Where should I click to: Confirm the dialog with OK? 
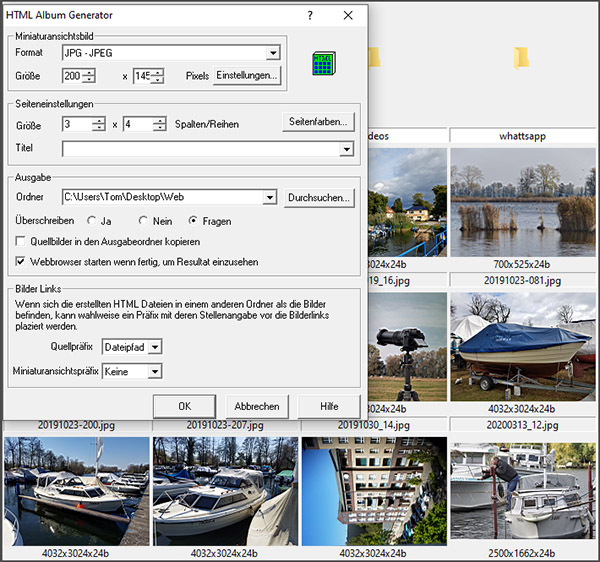[184, 406]
